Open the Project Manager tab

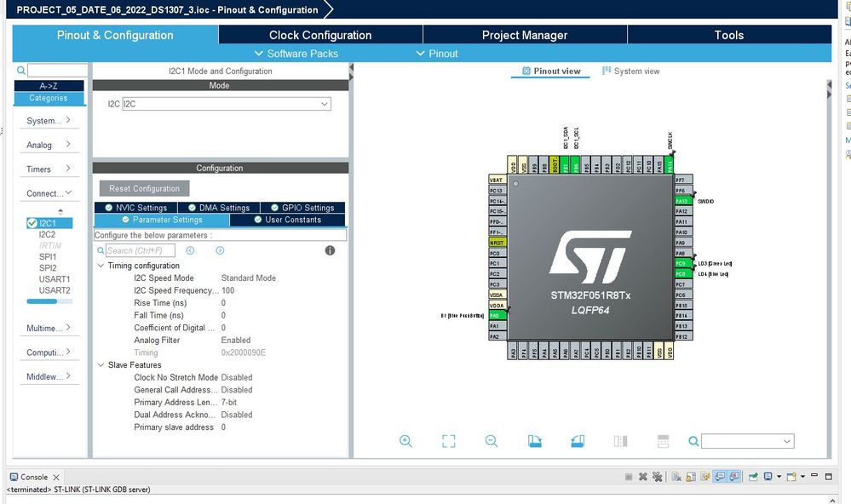click(524, 35)
